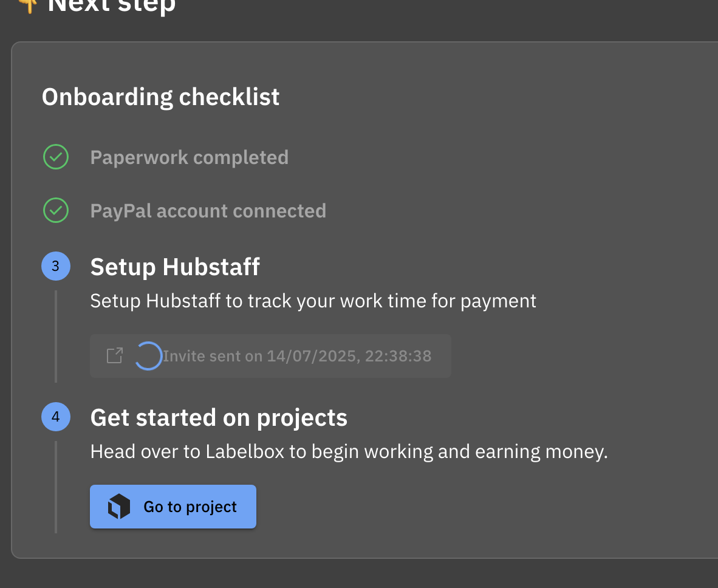Select the PayPal account connected item text
This screenshot has height=588, width=718.
click(208, 211)
